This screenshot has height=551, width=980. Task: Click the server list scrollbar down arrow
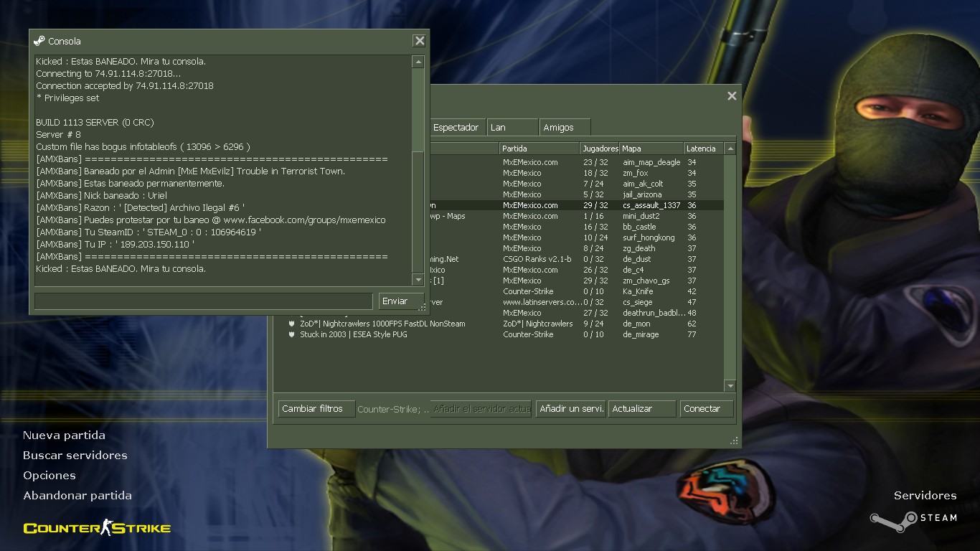730,386
